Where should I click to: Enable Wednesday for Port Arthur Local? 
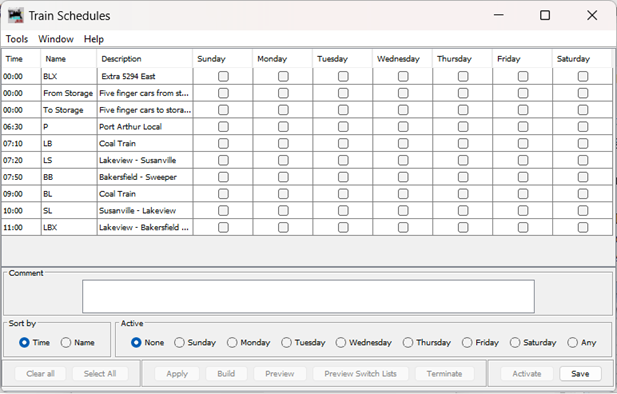pyautogui.click(x=403, y=127)
